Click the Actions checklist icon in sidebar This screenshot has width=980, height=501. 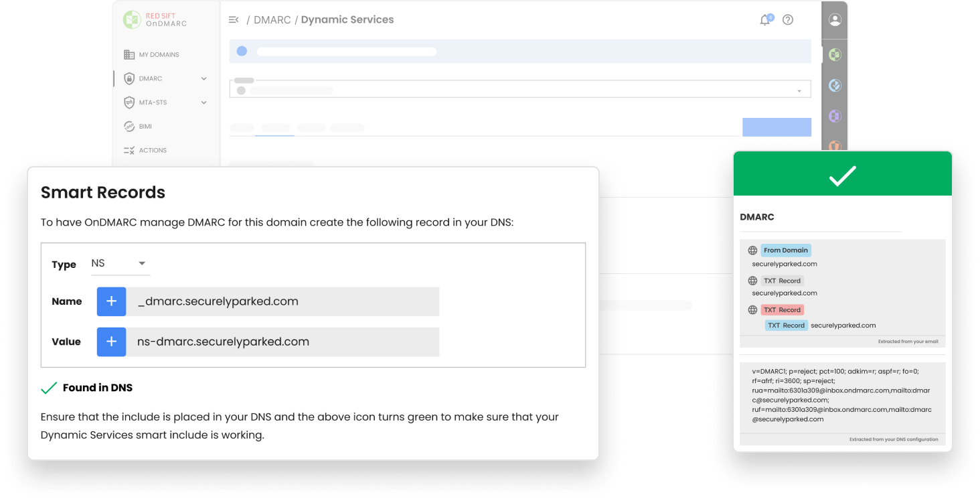pyautogui.click(x=129, y=151)
